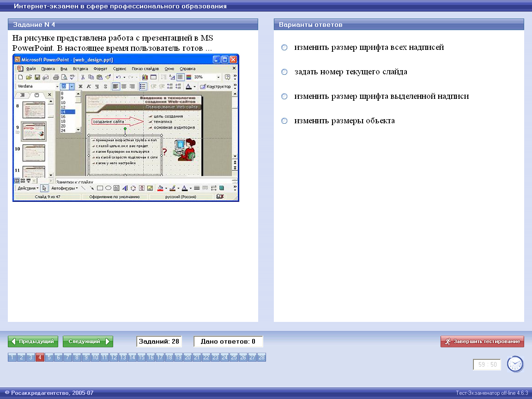This screenshot has height=399, width=532.
Task: Choose font size 14 in the list
Action: tap(68, 112)
